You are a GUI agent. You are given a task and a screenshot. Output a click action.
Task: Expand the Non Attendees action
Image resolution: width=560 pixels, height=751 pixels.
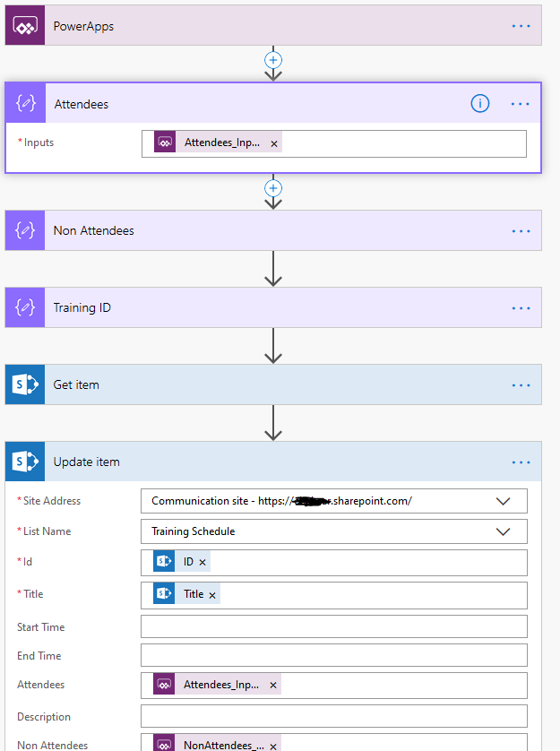coord(269,230)
